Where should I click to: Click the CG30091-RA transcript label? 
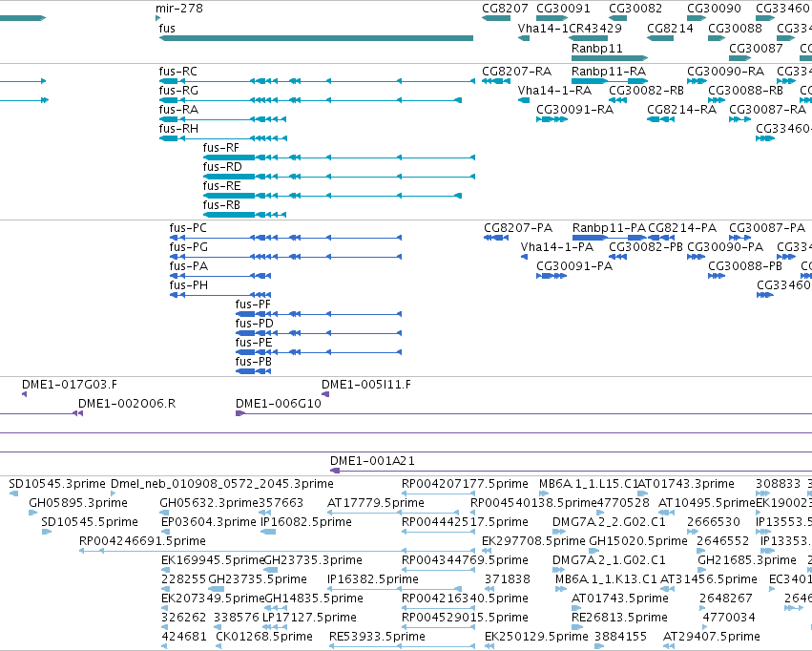[x=574, y=109]
